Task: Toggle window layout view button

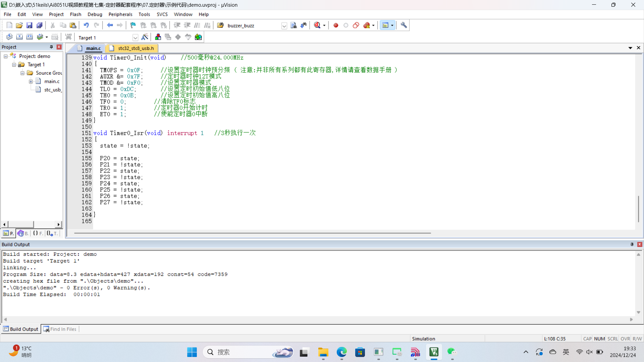Action: 385,25
